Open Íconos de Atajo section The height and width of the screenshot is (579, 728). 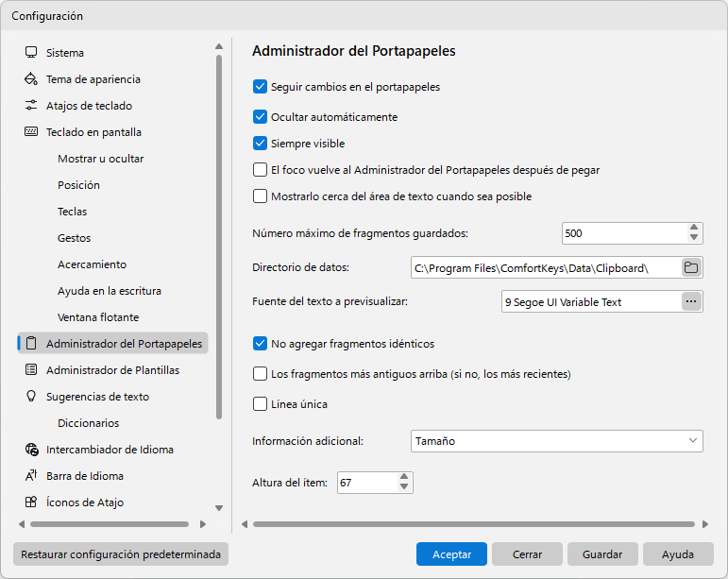[85, 502]
